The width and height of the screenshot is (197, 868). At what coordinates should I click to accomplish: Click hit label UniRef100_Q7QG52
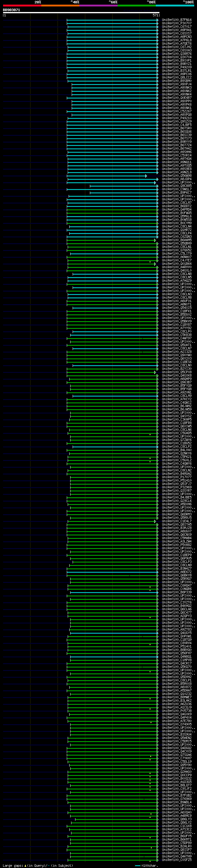(x=177, y=250)
